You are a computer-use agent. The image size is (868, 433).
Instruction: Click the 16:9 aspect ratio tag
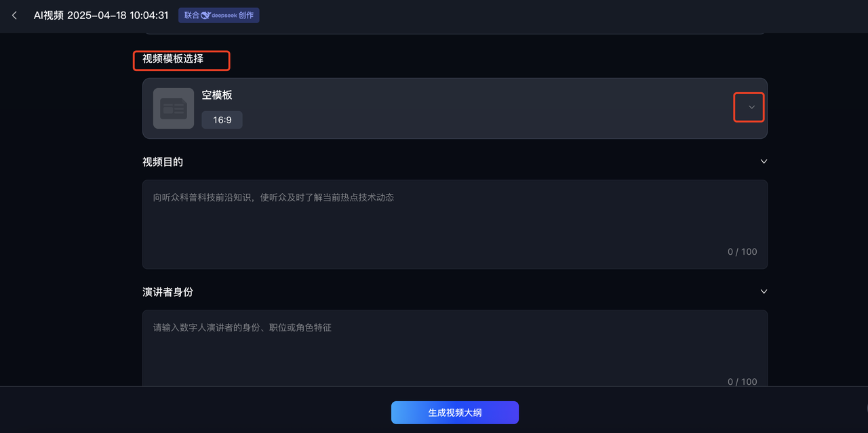tap(222, 120)
